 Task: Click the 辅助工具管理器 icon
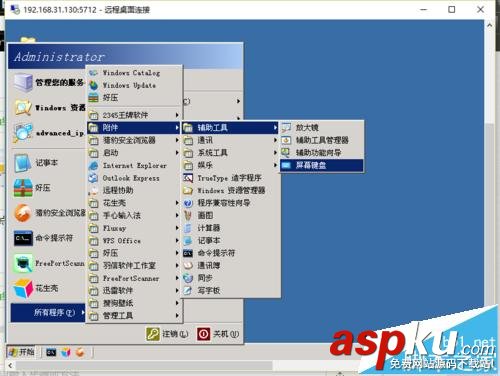pos(286,140)
